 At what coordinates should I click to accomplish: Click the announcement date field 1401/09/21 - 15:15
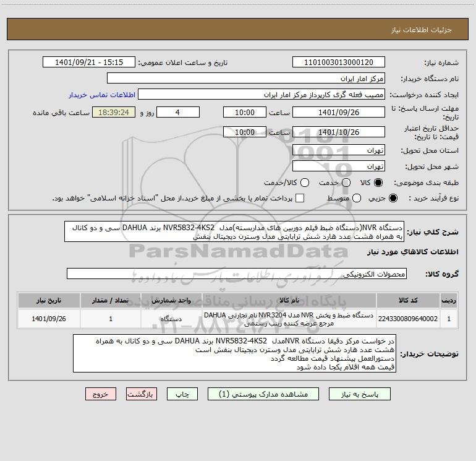pos(89,62)
